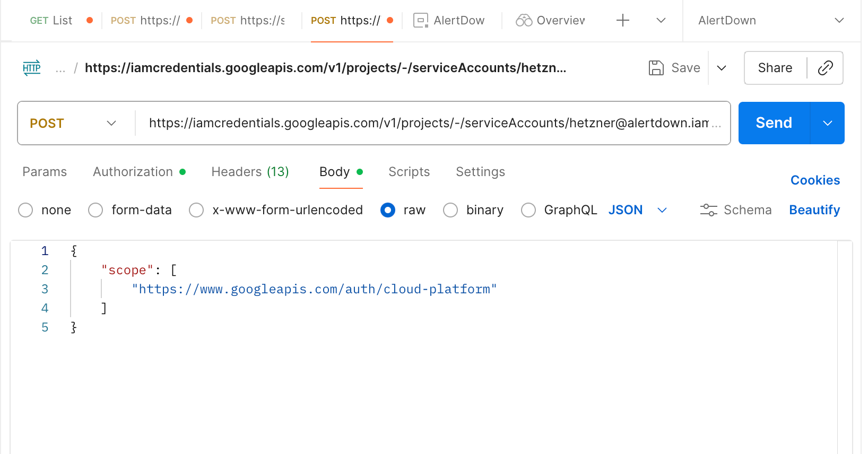Viewport: 868px width, 454px height.
Task: Click the Overview binoculars icon tab
Action: (x=524, y=20)
